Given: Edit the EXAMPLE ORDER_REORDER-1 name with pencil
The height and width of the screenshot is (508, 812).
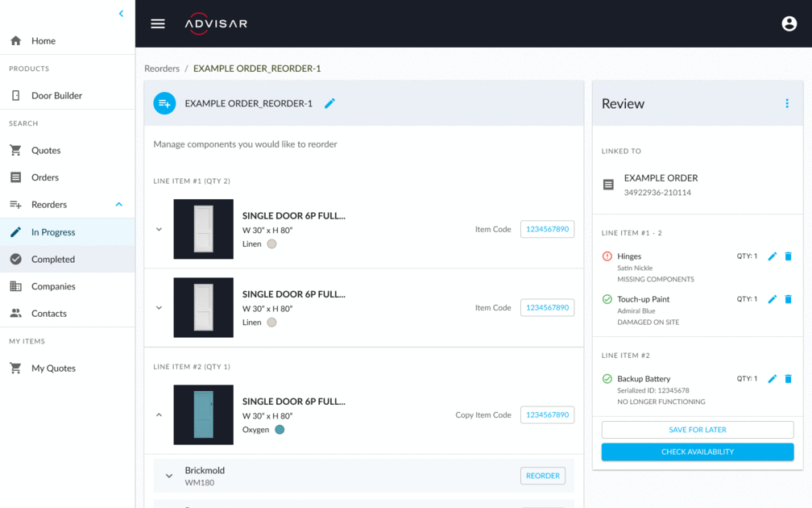Looking at the screenshot, I should pyautogui.click(x=329, y=103).
